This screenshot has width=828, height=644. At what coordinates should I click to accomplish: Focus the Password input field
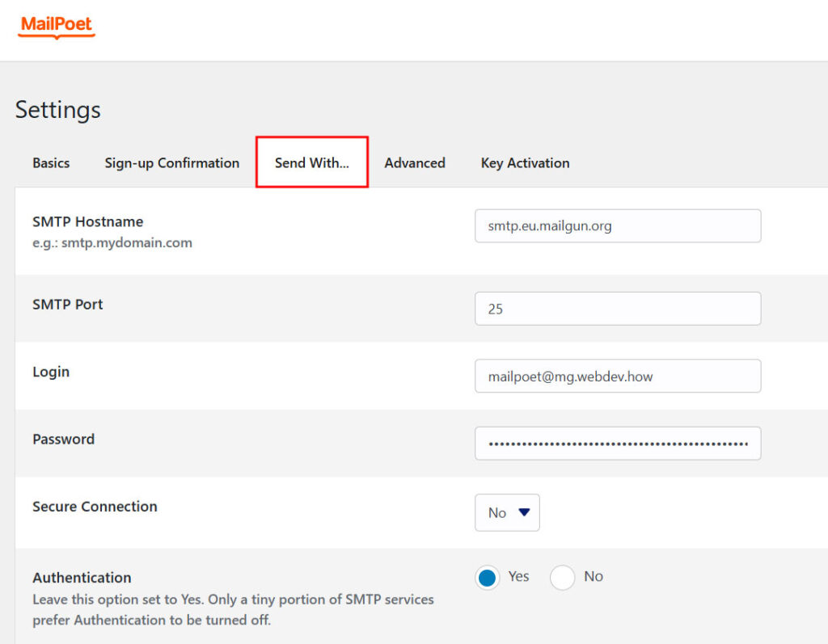pos(617,443)
